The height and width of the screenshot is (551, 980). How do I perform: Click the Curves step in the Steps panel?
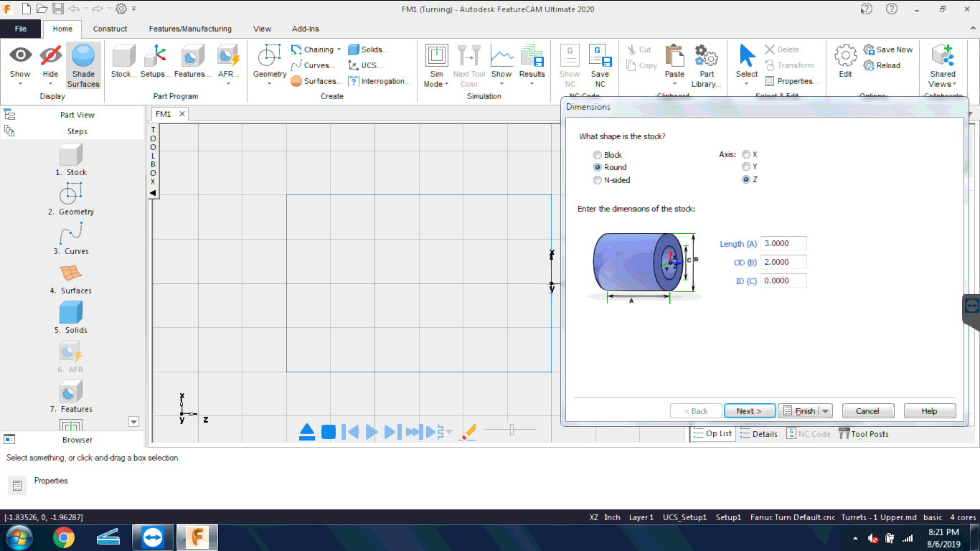[71, 238]
